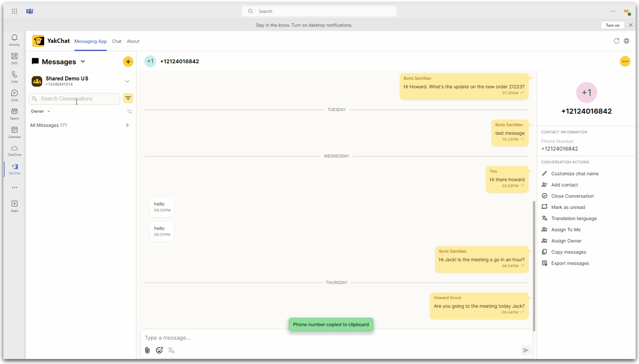Show more apps ellipsis in sidebar
The height and width of the screenshot is (364, 639).
click(x=14, y=187)
